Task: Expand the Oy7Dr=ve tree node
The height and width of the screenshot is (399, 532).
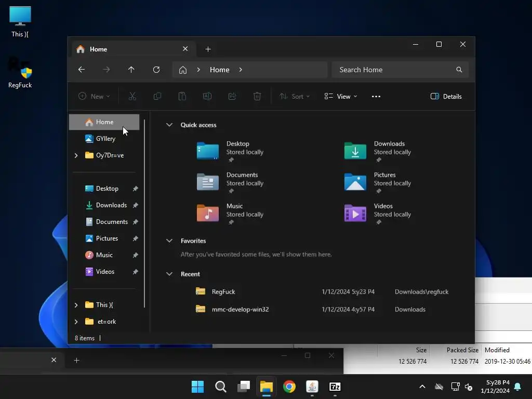Action: click(76, 155)
